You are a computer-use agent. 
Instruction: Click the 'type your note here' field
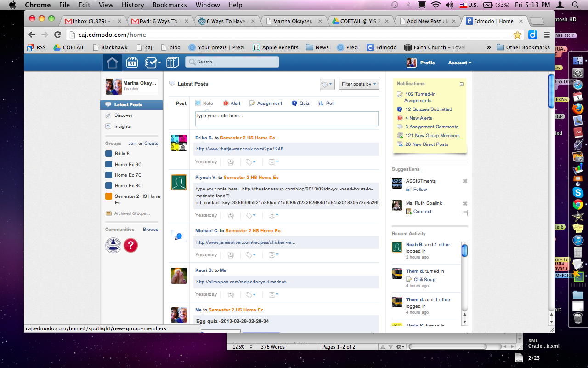[x=287, y=118]
